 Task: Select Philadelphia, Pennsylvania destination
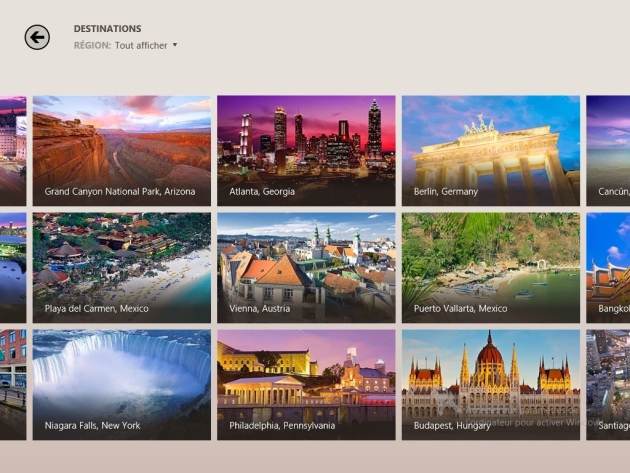pos(306,385)
